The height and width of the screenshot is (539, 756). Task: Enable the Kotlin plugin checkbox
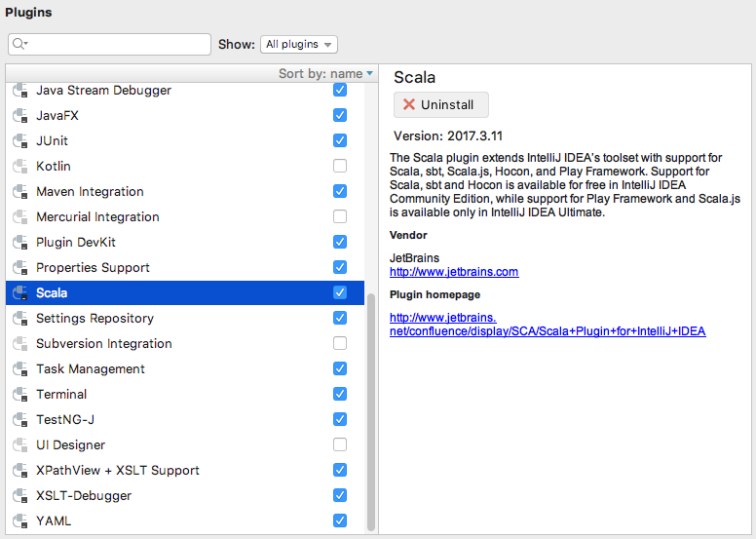pos(340,166)
